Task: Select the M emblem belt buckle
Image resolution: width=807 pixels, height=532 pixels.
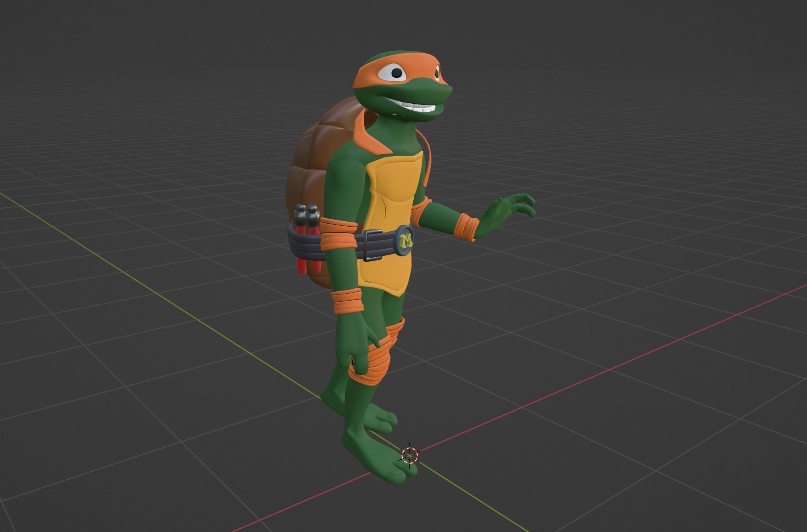Action: [404, 241]
